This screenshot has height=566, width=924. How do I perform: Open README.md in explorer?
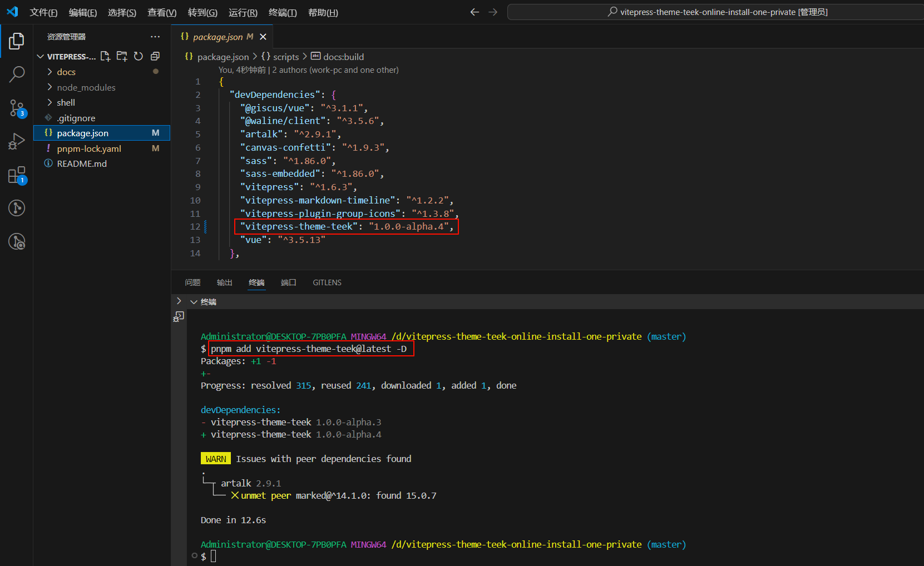[x=102, y=163]
